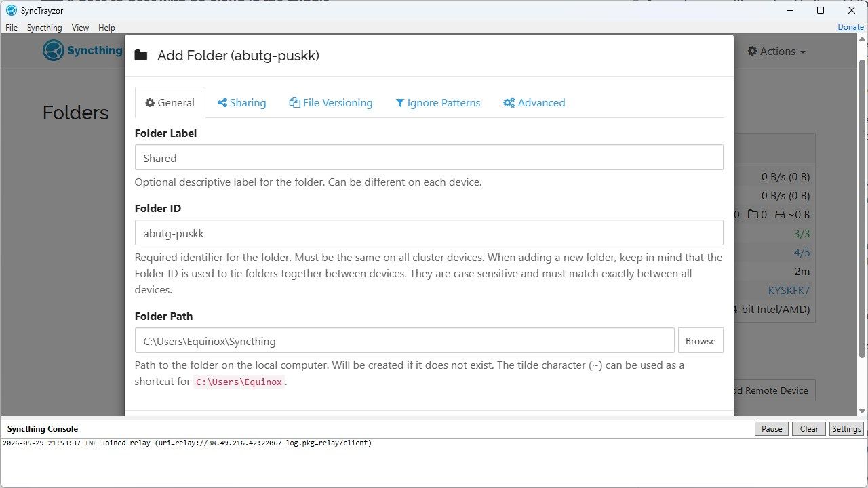
Task: Click the gears icon on Advanced tab
Action: point(509,103)
